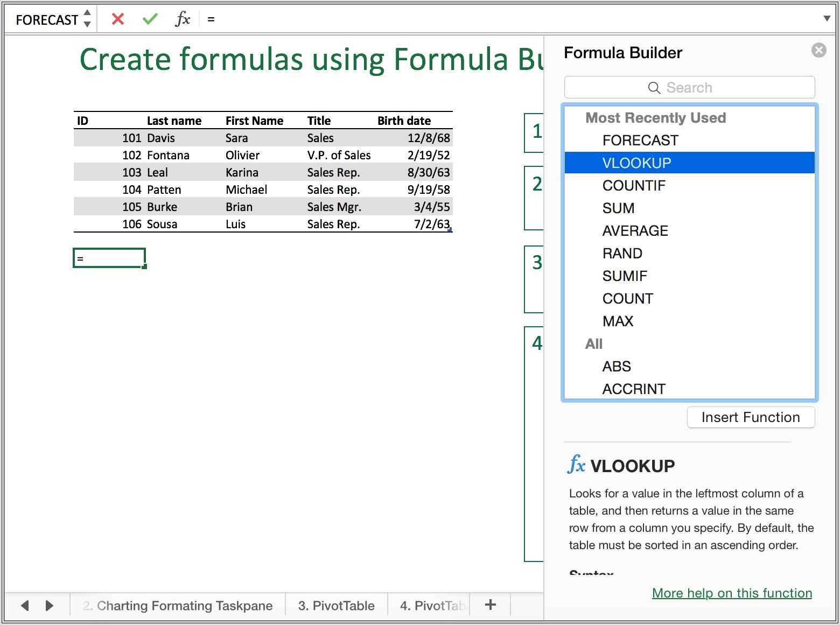840x625 pixels.
Task: Select SUM in the function list
Action: click(x=689, y=208)
